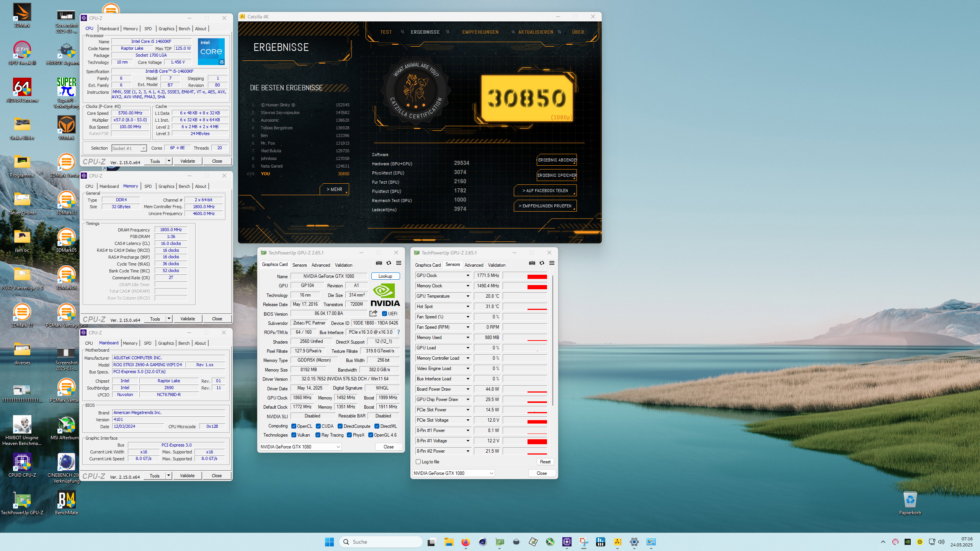Switch to Mainboard tab in top CPU-Z window

tap(109, 29)
